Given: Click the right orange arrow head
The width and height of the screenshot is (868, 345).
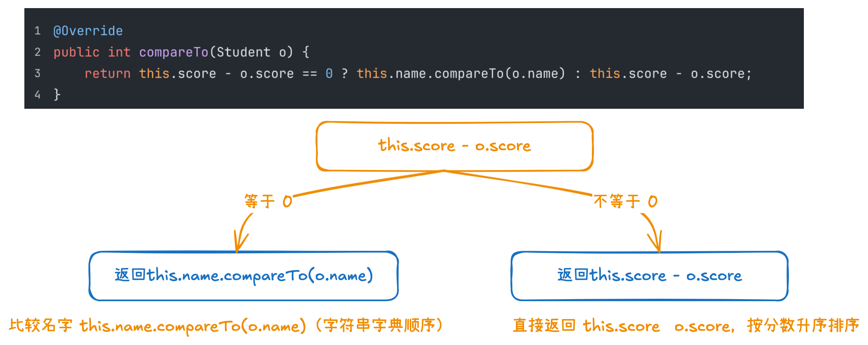Looking at the screenshot, I should pos(655,241).
